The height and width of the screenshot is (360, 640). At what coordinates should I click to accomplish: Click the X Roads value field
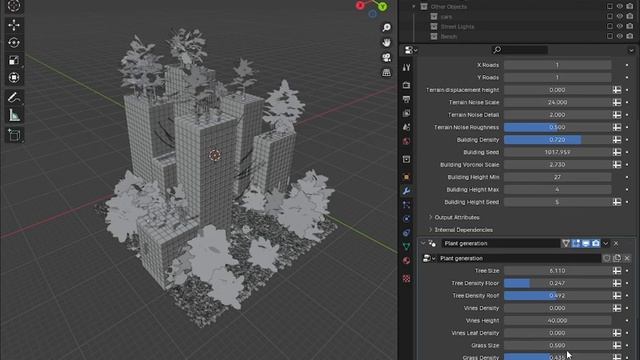[x=557, y=65]
